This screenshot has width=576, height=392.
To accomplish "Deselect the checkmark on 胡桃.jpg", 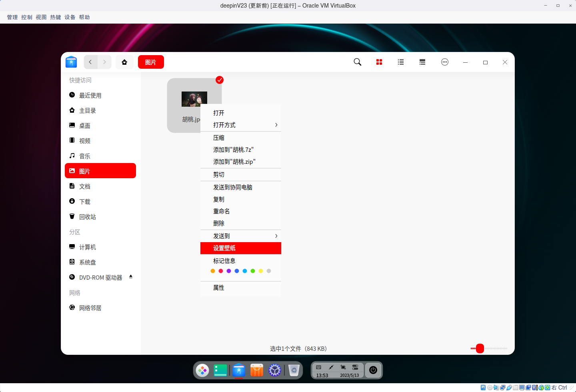I will click(219, 80).
